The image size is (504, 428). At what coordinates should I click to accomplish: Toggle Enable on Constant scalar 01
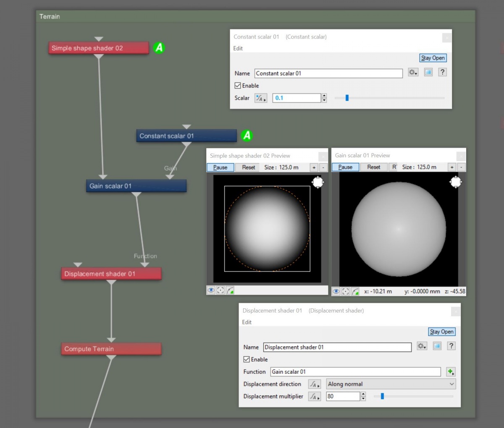[x=238, y=85]
